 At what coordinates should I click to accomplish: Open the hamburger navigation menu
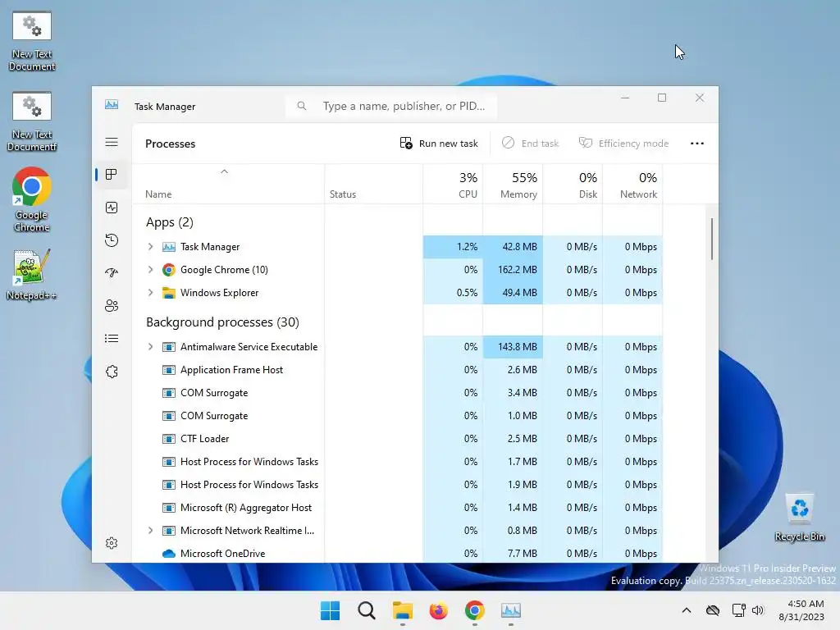(x=112, y=142)
